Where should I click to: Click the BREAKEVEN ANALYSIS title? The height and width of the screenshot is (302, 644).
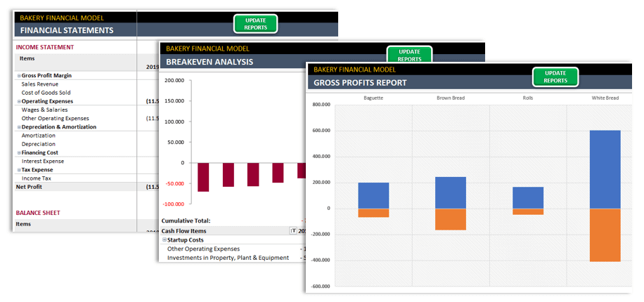(210, 62)
